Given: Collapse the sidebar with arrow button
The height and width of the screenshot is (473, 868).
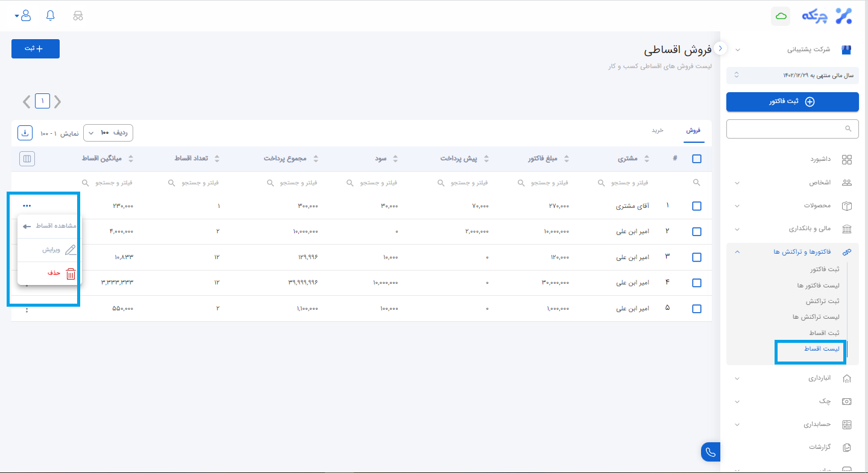Looking at the screenshot, I should coord(720,48).
